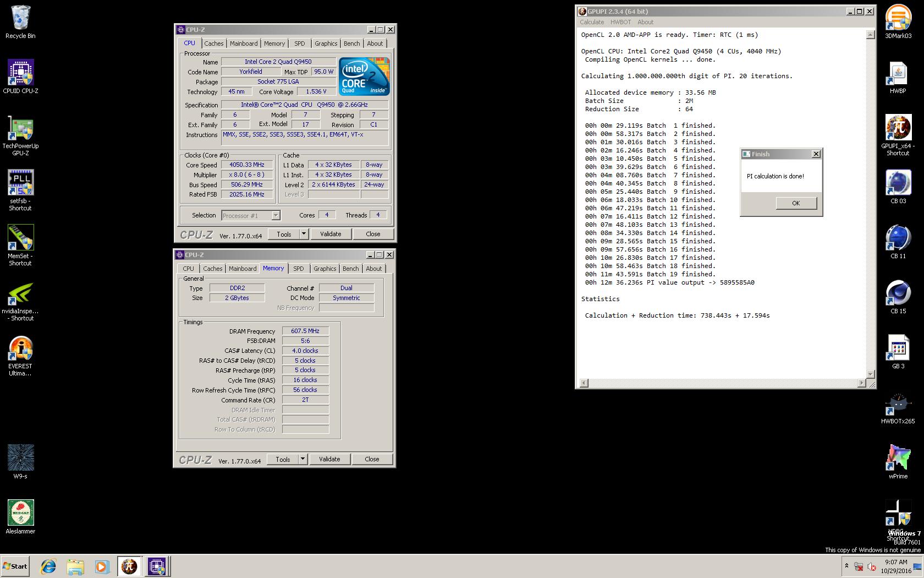Launch the HWBP desktop icon
This screenshot has width=924, height=578.
[898, 77]
